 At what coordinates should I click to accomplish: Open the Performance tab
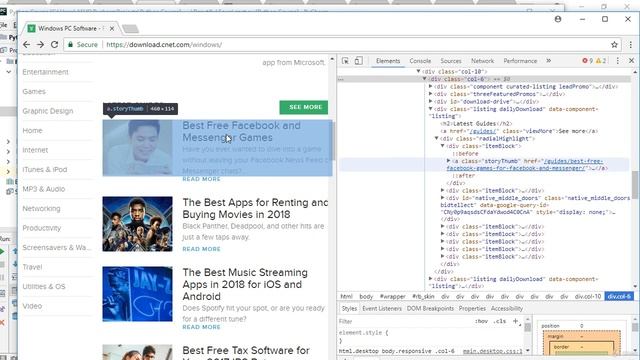520,61
